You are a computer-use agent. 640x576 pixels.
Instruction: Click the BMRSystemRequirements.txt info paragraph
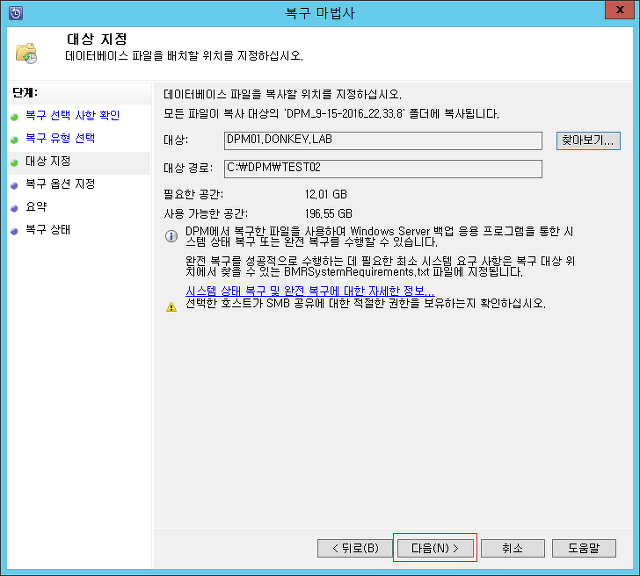[380, 266]
